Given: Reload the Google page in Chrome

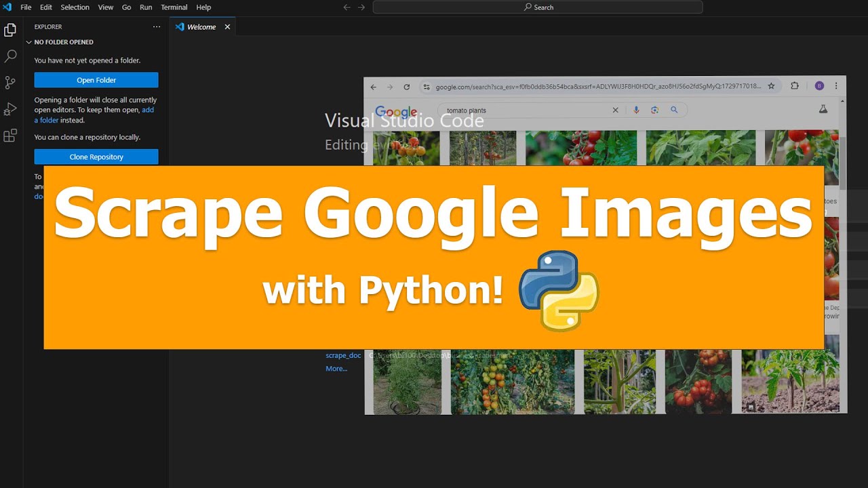Looking at the screenshot, I should 407,87.
